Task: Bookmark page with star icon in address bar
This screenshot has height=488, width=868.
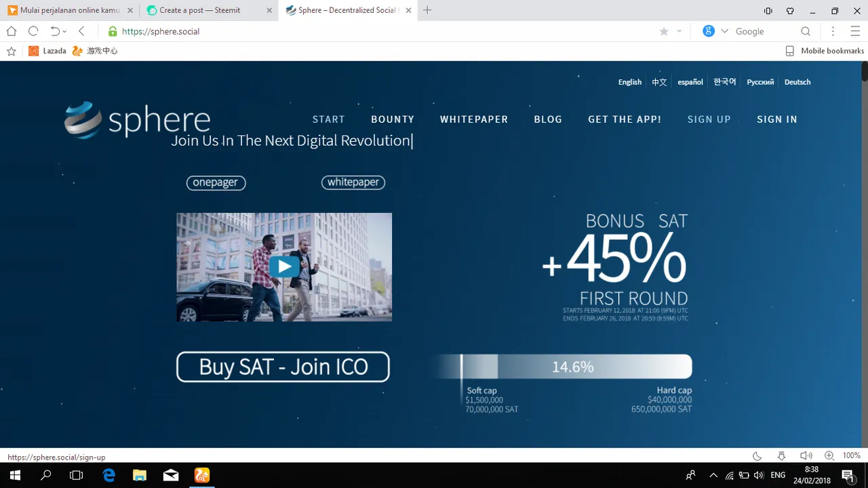Action: [x=664, y=31]
